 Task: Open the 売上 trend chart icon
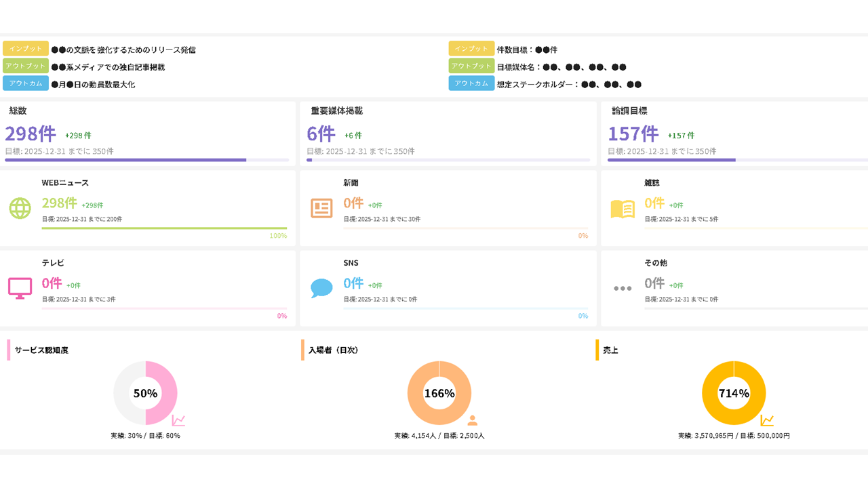tap(767, 420)
